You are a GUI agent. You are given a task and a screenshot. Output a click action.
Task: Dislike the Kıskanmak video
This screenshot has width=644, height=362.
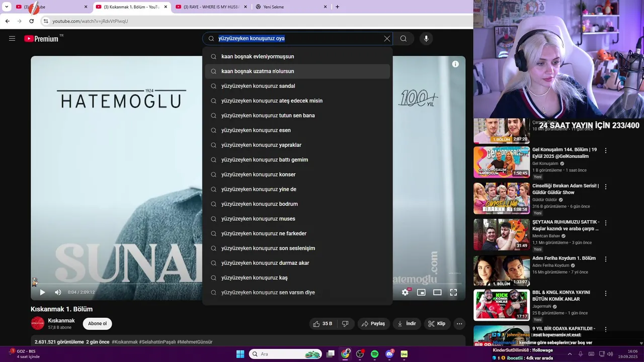tap(345, 324)
